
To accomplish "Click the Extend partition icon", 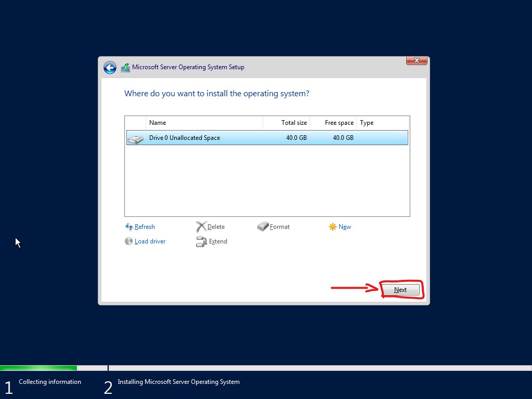I will [x=202, y=241].
